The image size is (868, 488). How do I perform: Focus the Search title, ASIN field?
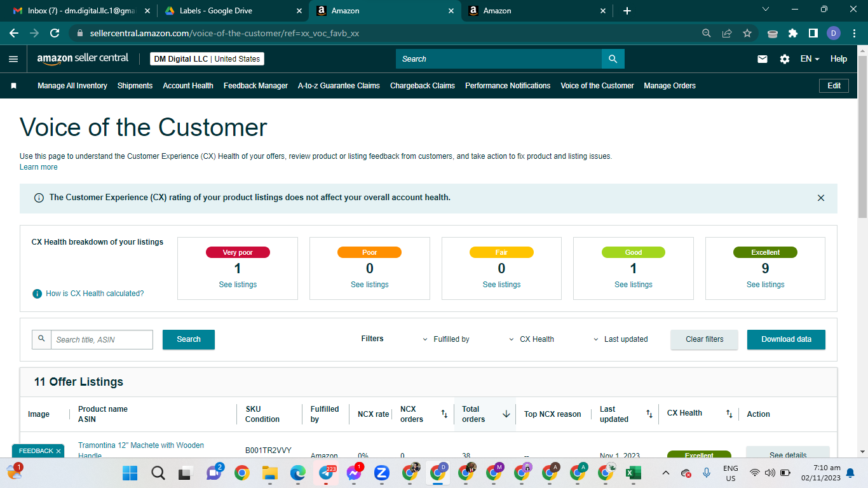(x=102, y=339)
